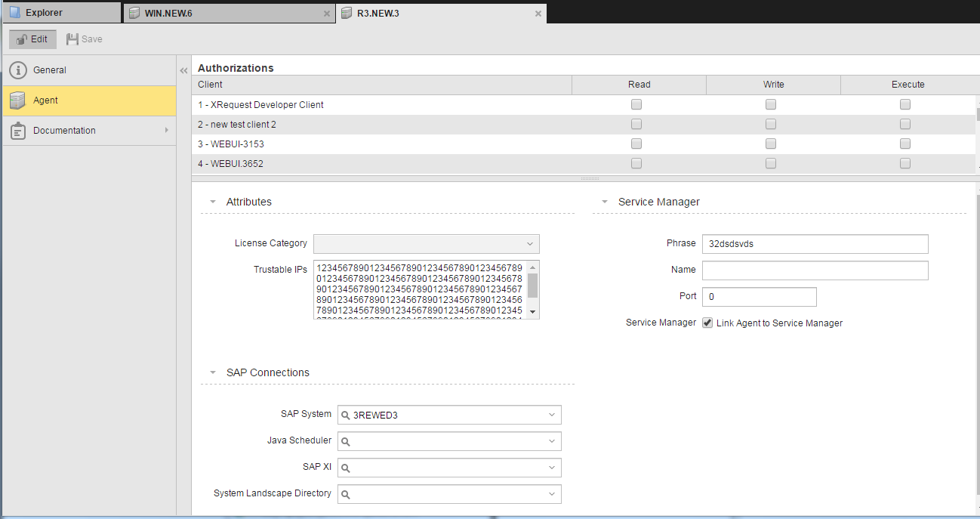Viewport: 980px width, 519px height.
Task: Check Write for XRequest Developer Client
Action: [771, 104]
